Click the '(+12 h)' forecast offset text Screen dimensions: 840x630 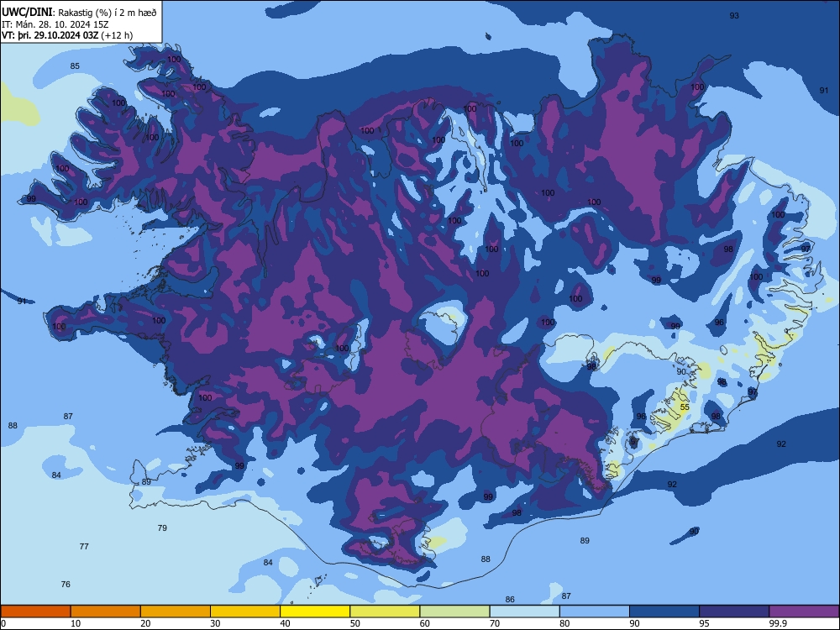tap(117, 35)
